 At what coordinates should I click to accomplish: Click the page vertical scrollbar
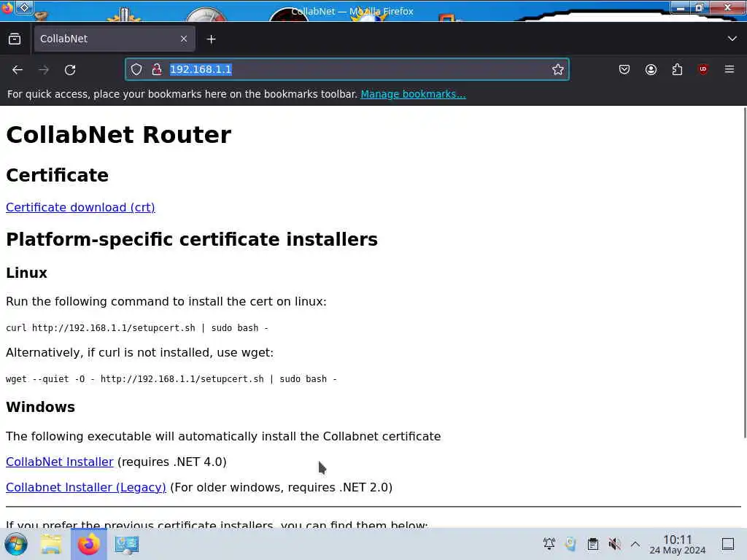coord(744,273)
